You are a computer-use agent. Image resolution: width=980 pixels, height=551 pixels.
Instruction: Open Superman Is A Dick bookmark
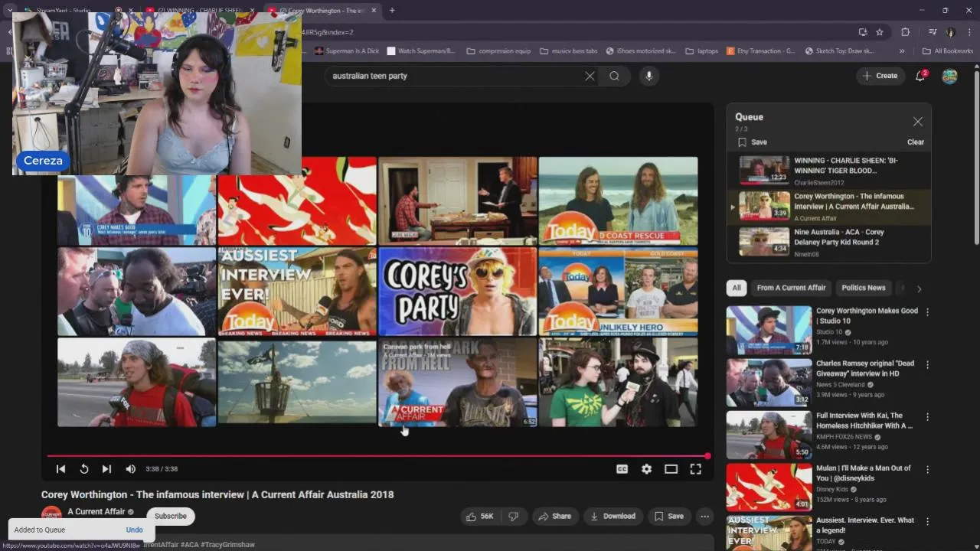pos(347,51)
